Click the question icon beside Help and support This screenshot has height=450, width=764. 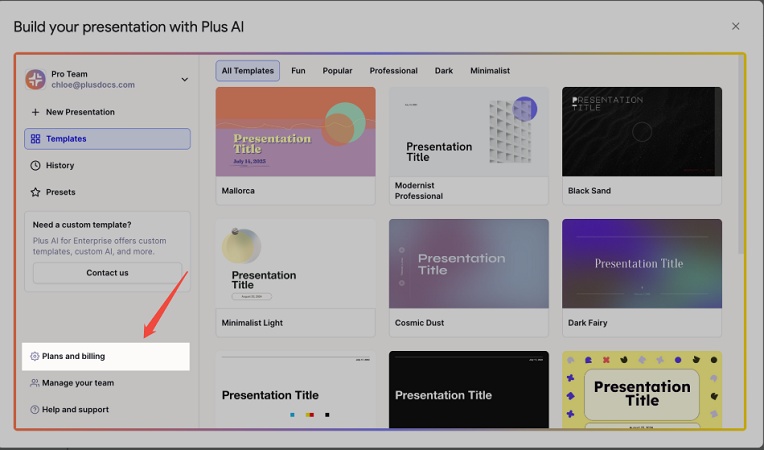coord(34,410)
